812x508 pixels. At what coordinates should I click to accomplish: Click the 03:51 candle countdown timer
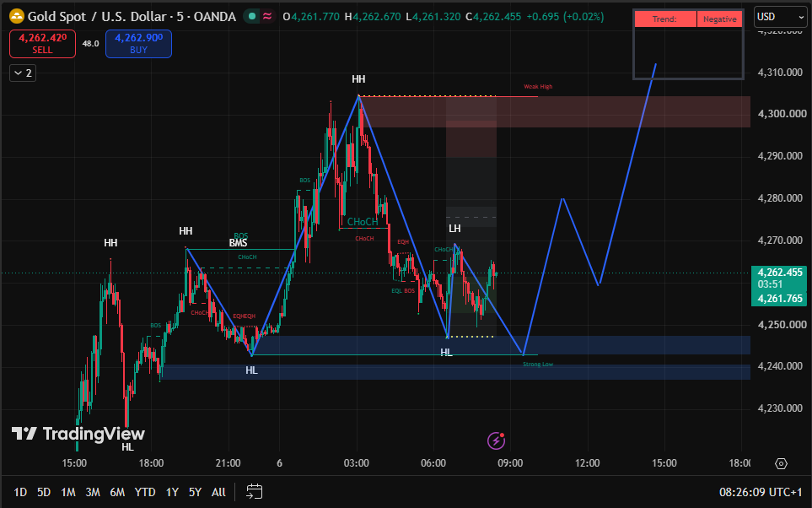(770, 284)
